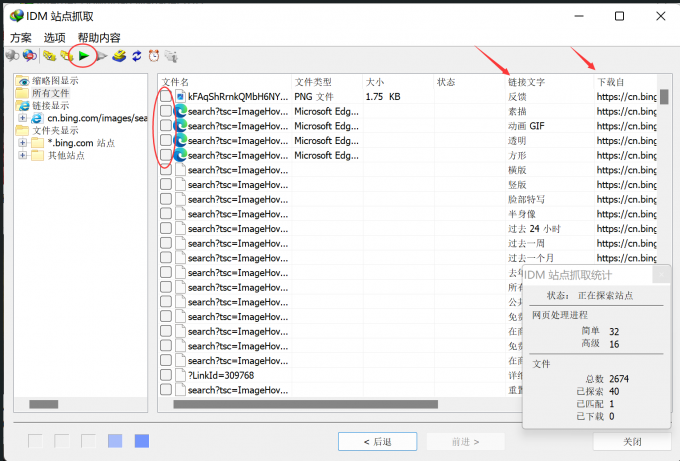Click the 半身像 link text cell
Screen dimensions: 680x461
point(522,214)
